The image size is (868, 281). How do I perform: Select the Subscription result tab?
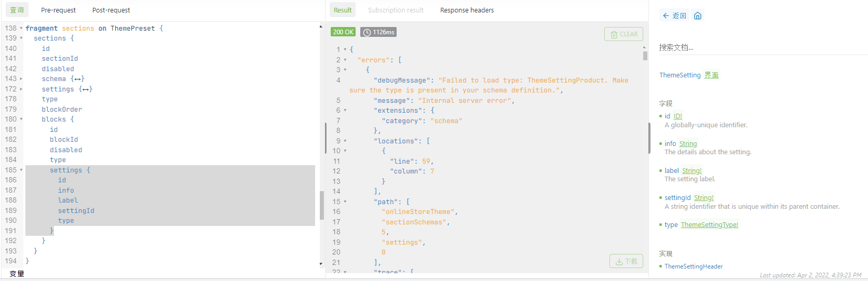(x=396, y=10)
